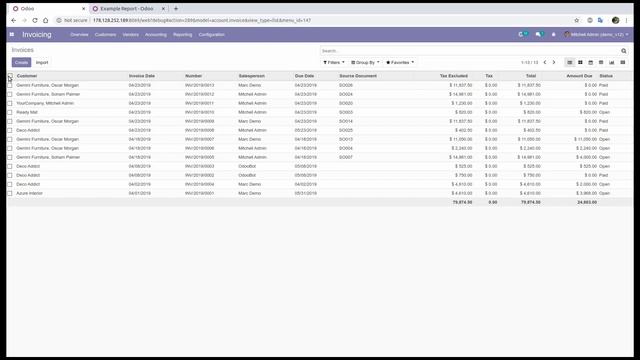Image resolution: width=640 pixels, height=360 pixels.
Task: Switch to calendar view
Action: [591, 62]
